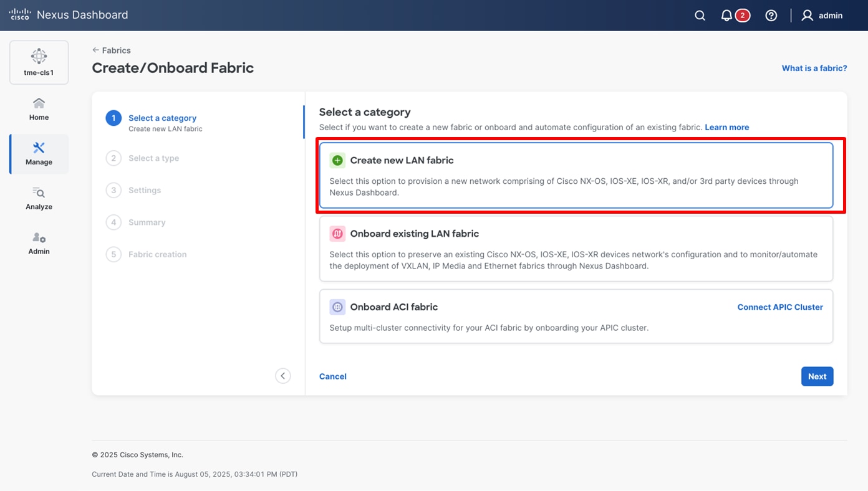Select the green plus Create LAN icon

coord(337,161)
